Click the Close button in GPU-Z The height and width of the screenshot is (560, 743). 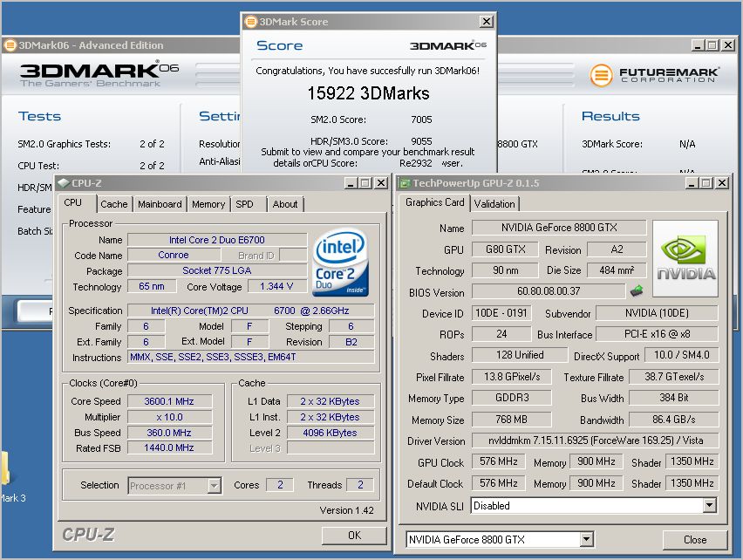click(695, 540)
